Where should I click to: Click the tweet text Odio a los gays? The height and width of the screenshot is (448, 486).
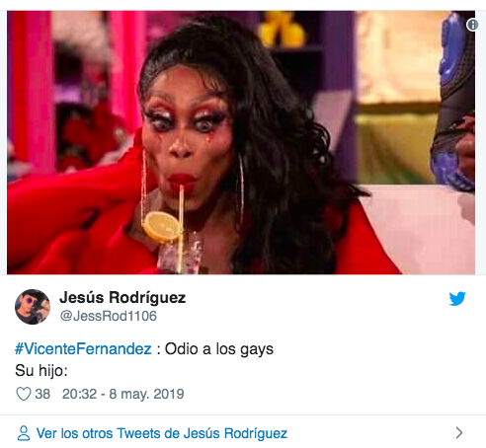pos(219,349)
